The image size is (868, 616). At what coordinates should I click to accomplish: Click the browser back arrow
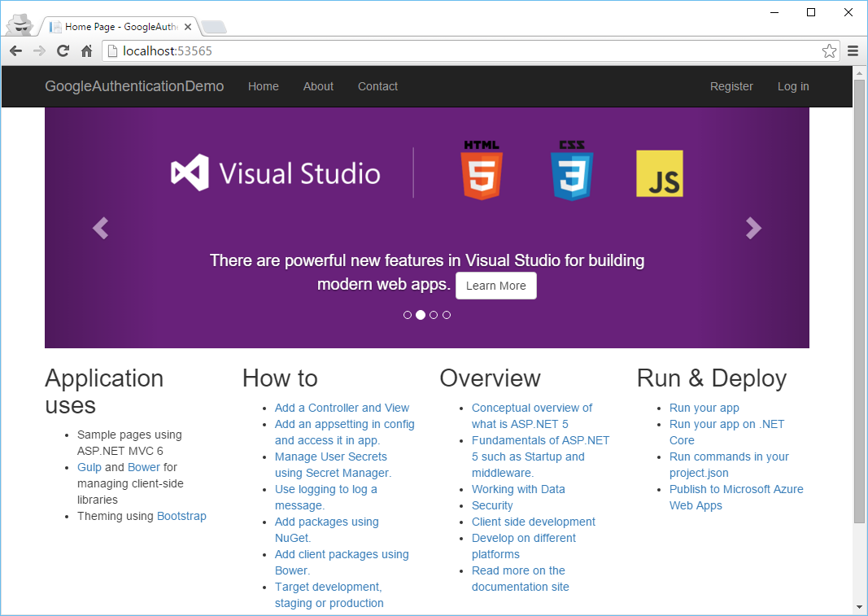pyautogui.click(x=15, y=51)
